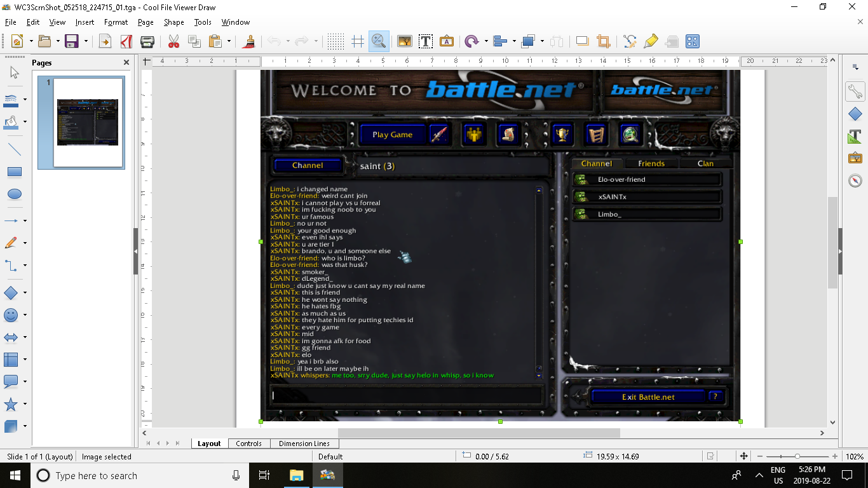
Task: Click the New document icon
Action: tap(17, 41)
